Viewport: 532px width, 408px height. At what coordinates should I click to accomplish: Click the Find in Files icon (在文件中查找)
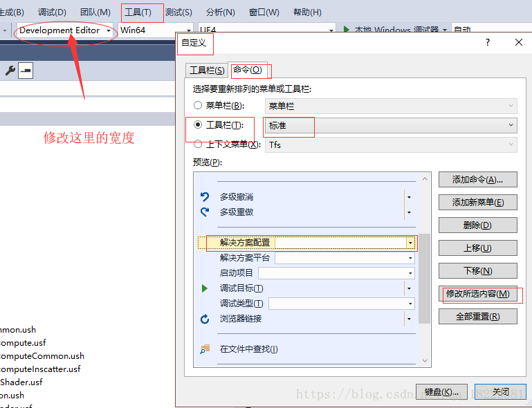point(205,349)
